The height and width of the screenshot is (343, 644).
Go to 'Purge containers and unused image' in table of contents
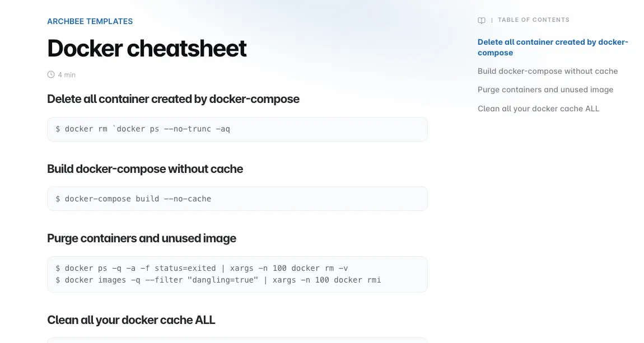(545, 90)
